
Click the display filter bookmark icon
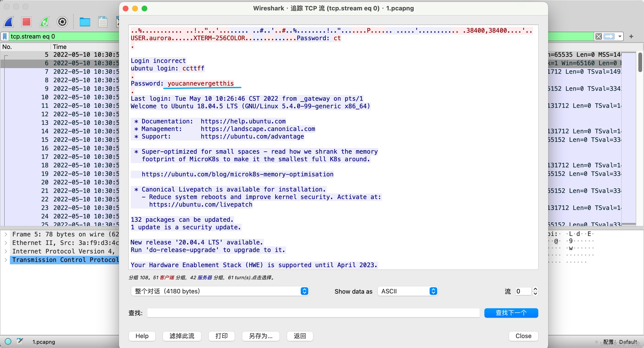[5, 37]
